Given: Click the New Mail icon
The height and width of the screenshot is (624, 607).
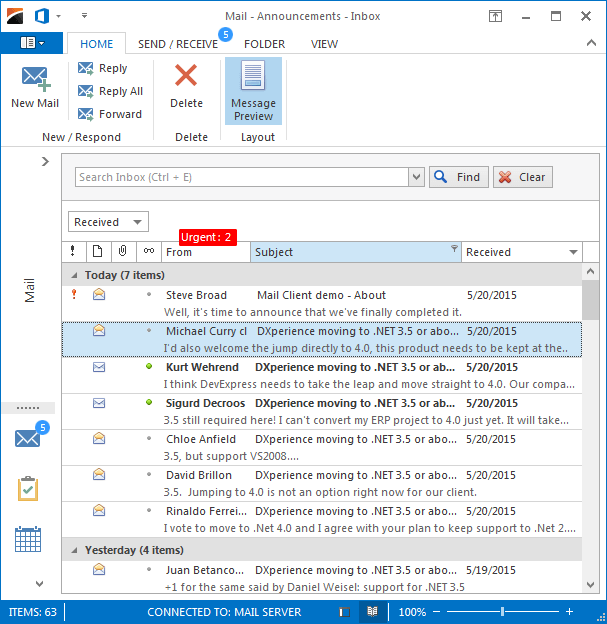Looking at the screenshot, I should tap(35, 80).
